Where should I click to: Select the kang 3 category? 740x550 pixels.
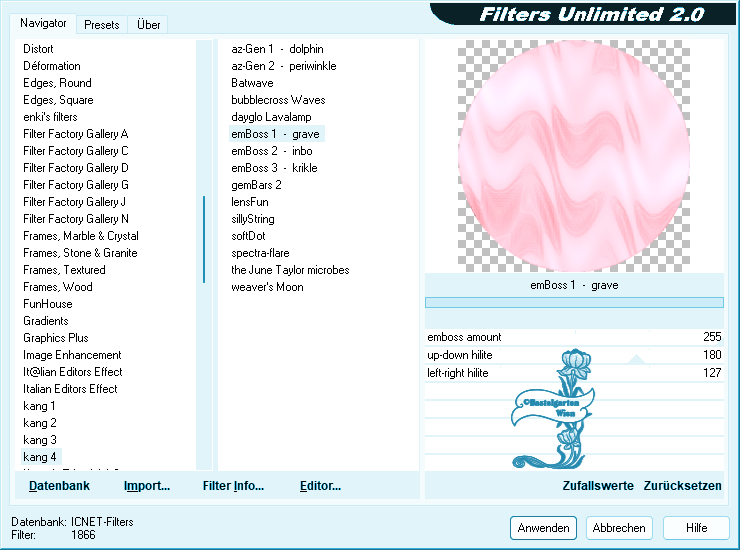coord(40,440)
